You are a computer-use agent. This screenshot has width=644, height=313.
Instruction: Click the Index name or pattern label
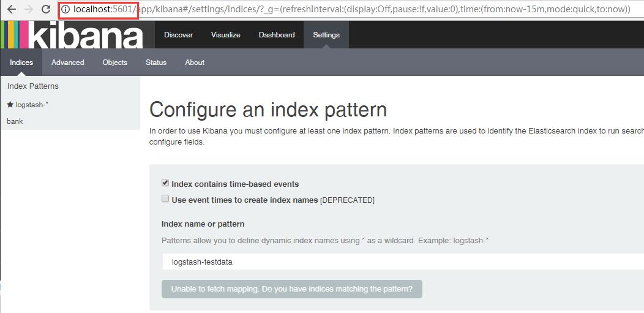(203, 224)
